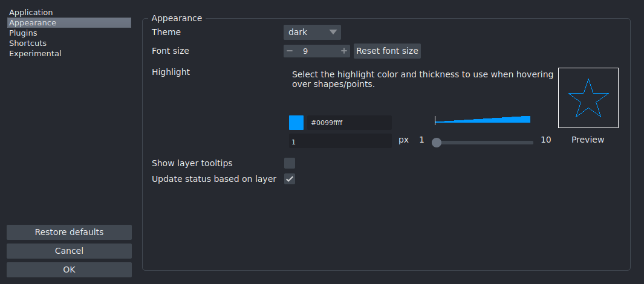
Task: Click the hex color field #0099ffff
Action: [x=349, y=123]
